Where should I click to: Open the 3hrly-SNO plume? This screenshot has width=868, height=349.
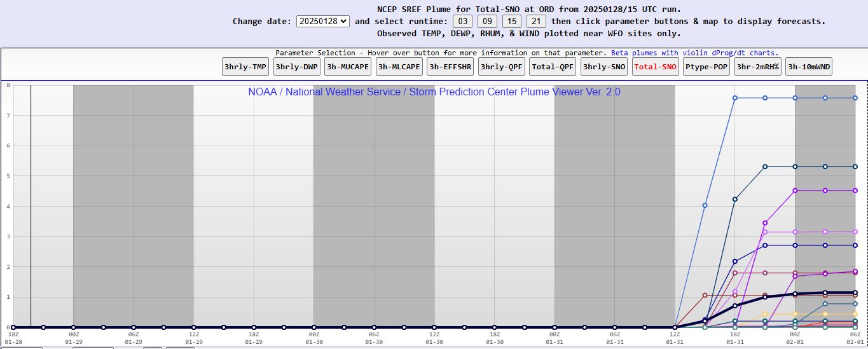coord(605,66)
